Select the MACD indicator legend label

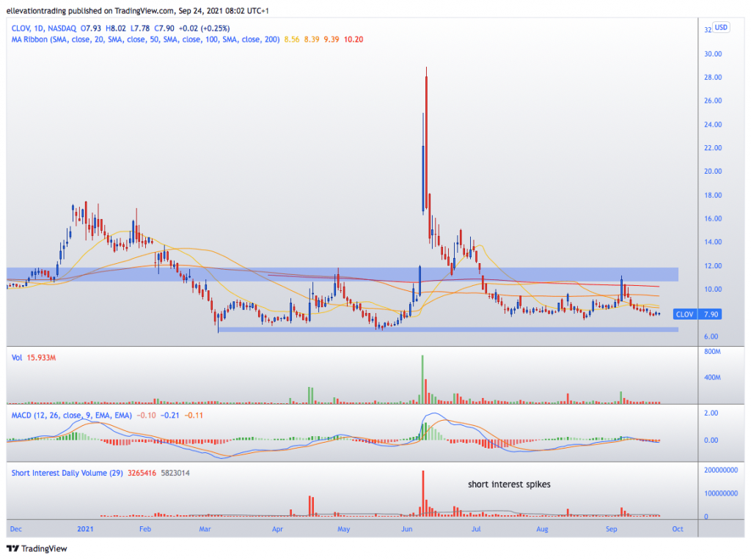coord(71,416)
